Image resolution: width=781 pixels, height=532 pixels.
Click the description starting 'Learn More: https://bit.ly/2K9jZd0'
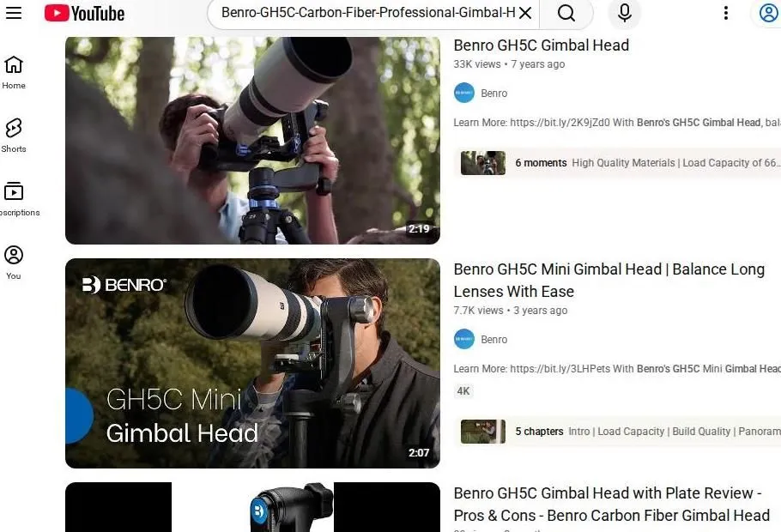point(616,123)
